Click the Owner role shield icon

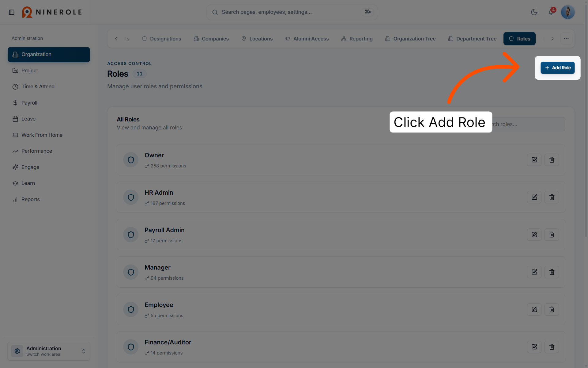131,160
